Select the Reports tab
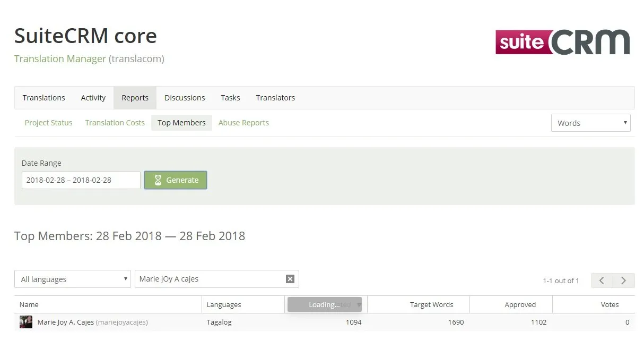The width and height of the screenshot is (644, 340). (135, 98)
